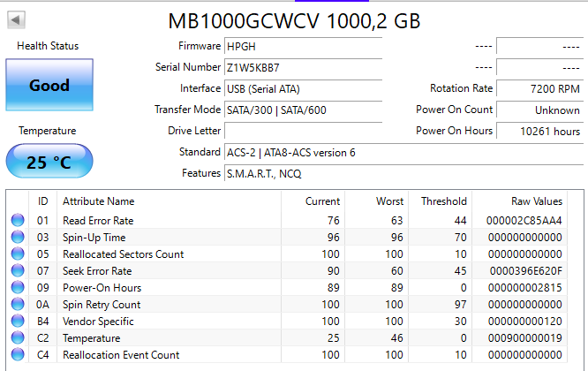The width and height of the screenshot is (588, 371).
Task: Click the Seek Error Rate status orb
Action: [18, 271]
